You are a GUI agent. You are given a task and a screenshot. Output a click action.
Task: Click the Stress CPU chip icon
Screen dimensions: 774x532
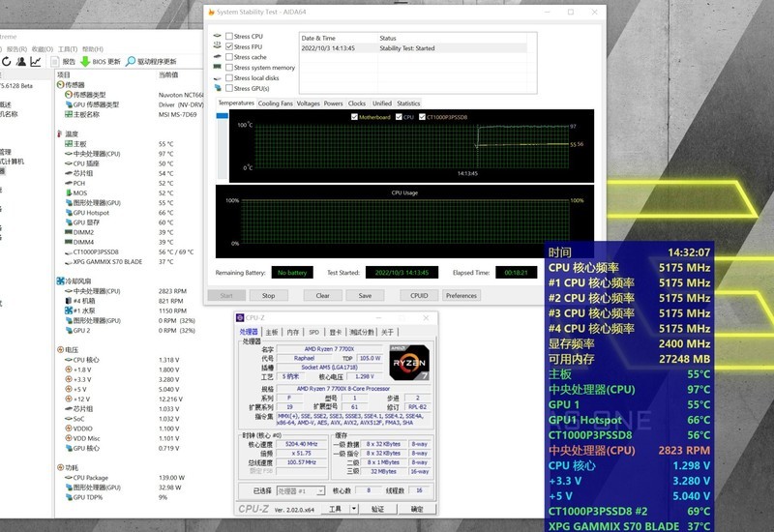pyautogui.click(x=217, y=36)
